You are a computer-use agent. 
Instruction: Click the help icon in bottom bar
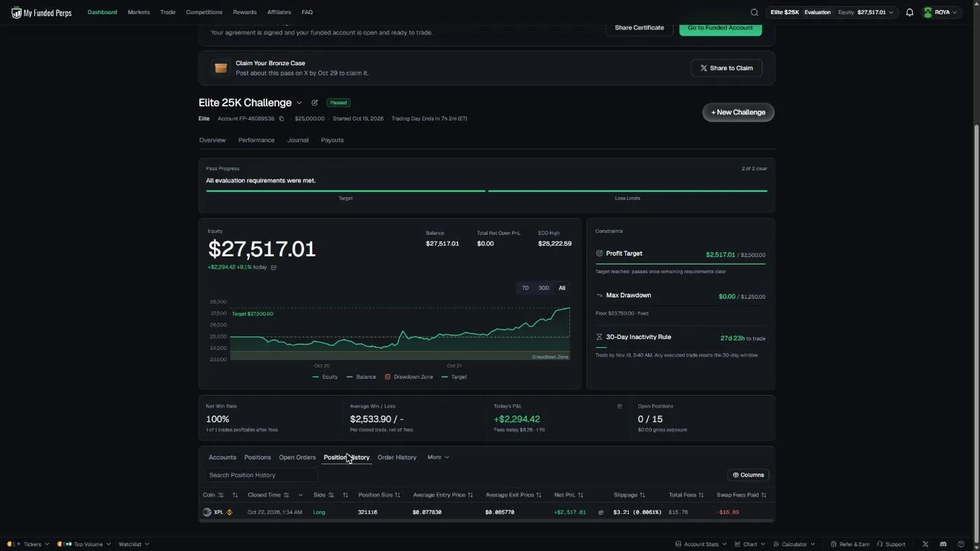tap(961, 544)
